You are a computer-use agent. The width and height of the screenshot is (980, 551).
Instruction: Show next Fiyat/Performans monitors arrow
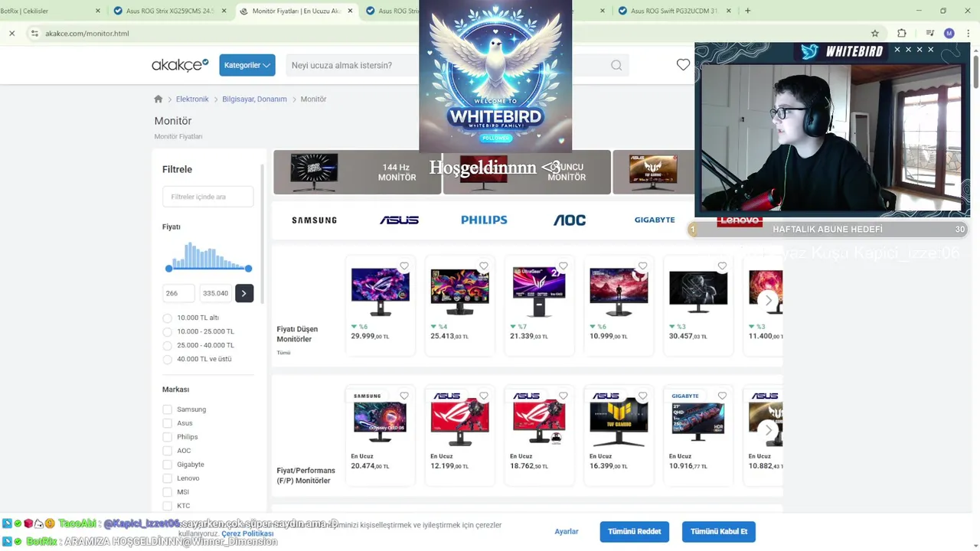769,430
